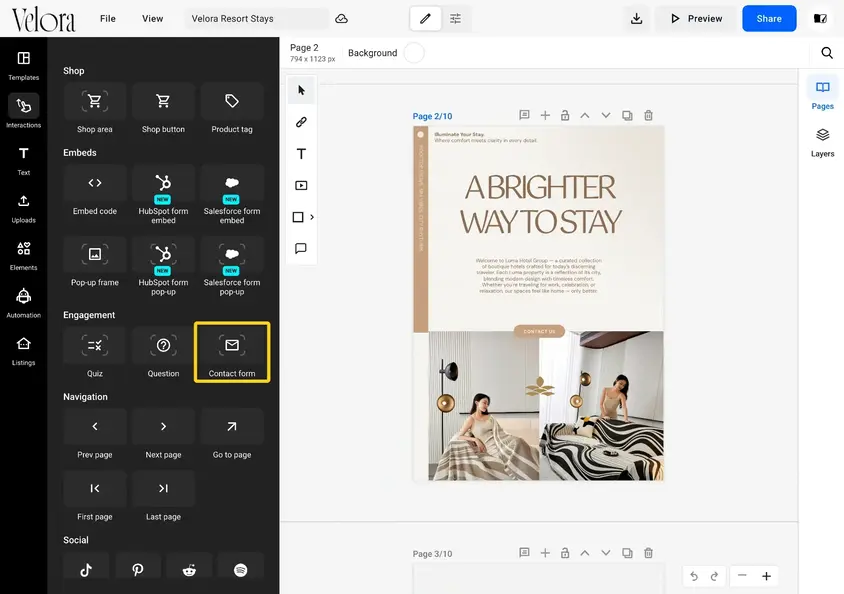Delete Page 2 with the trash icon

(649, 115)
